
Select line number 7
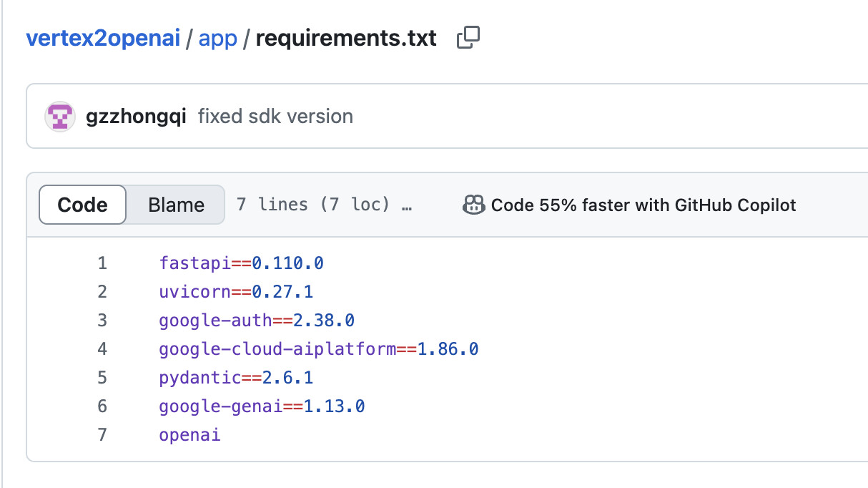[x=102, y=435]
